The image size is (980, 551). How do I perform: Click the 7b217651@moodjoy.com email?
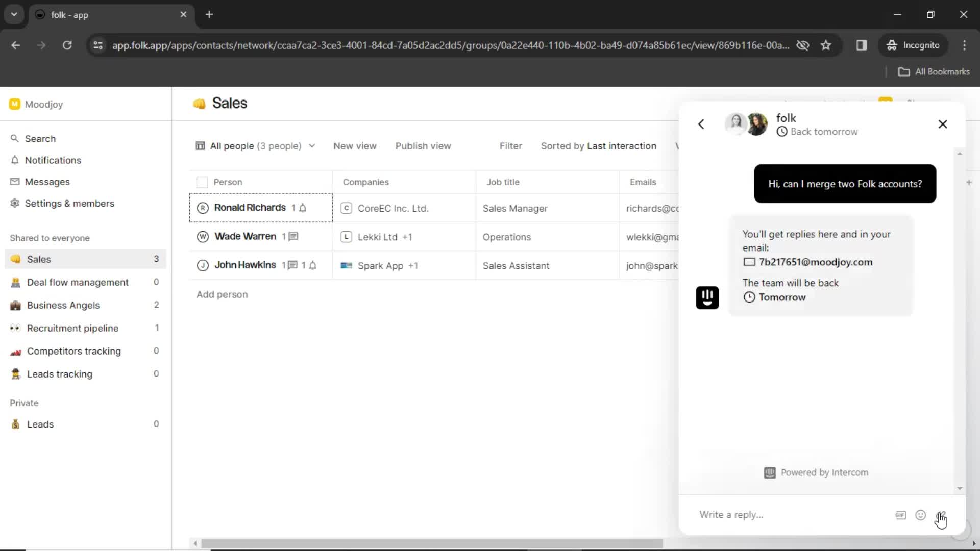(x=815, y=262)
